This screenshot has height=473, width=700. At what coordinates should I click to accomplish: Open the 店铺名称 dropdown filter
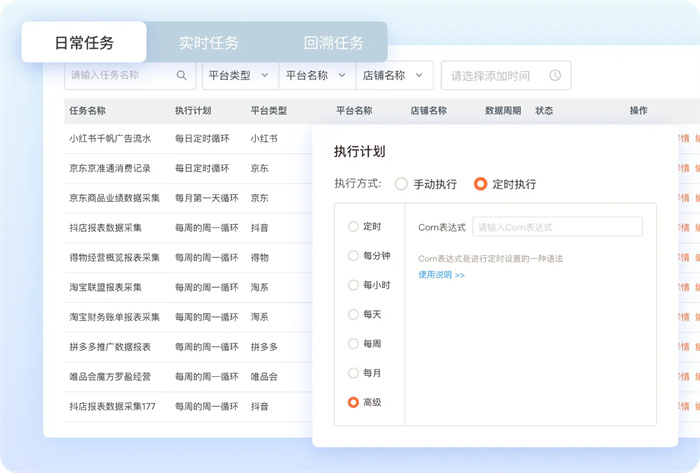pyautogui.click(x=393, y=75)
